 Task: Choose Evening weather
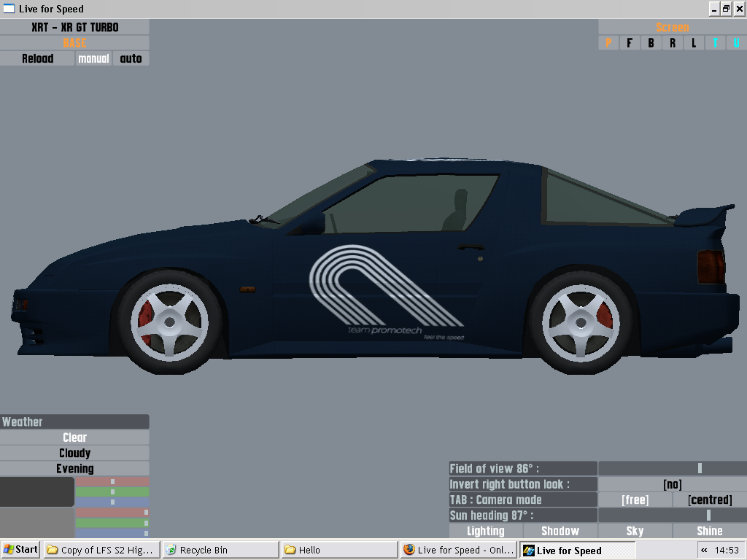coord(75,469)
